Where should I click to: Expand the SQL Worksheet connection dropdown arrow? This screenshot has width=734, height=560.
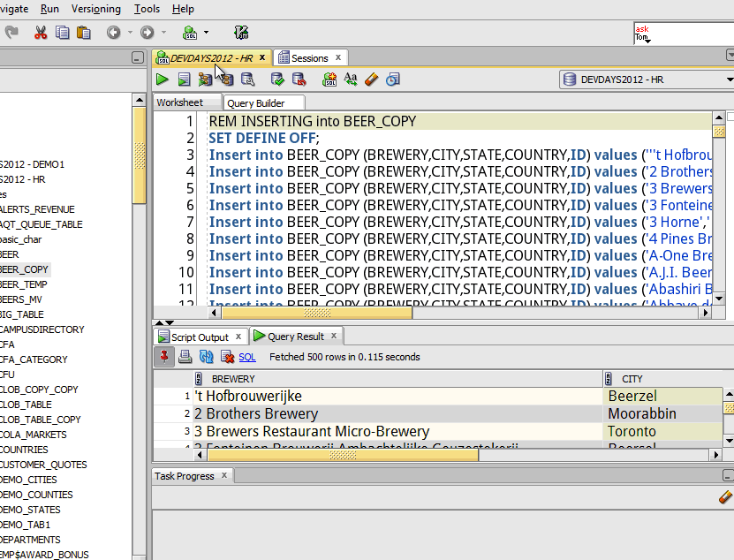point(206,33)
